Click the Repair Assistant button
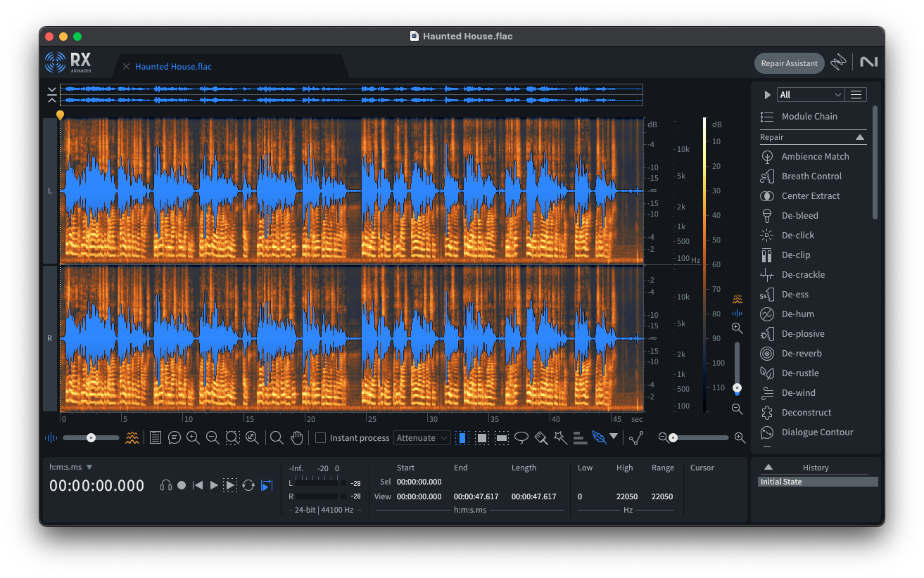924x578 pixels. [x=789, y=63]
